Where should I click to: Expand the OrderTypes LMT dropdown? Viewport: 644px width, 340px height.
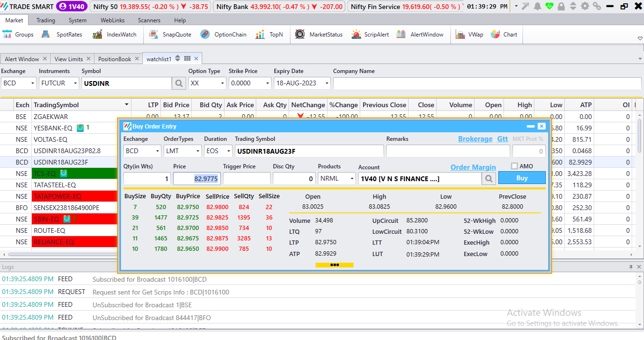click(x=197, y=151)
